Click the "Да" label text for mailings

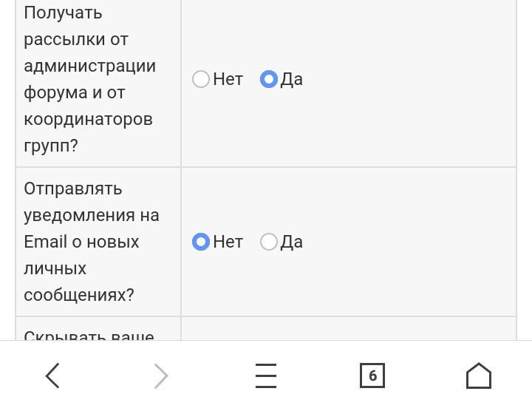(292, 79)
